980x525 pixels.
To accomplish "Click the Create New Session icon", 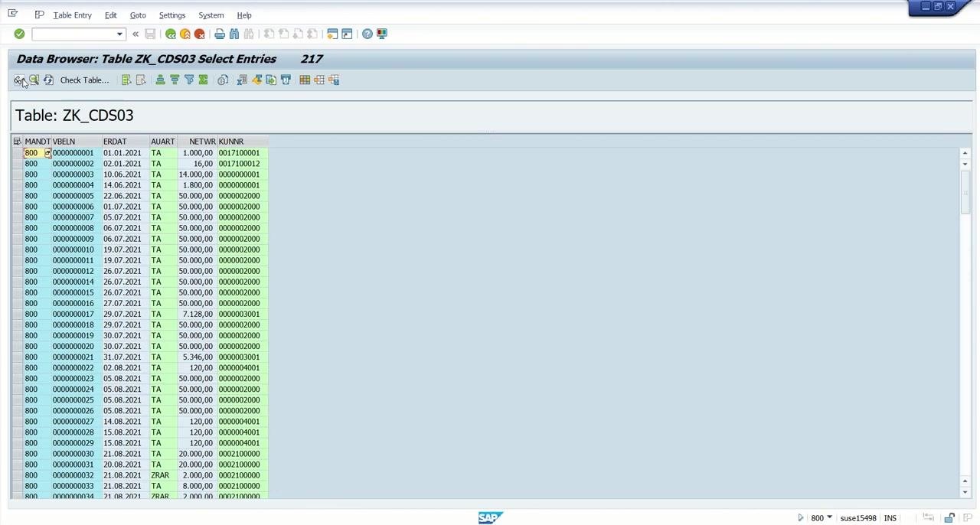I will tap(332, 34).
